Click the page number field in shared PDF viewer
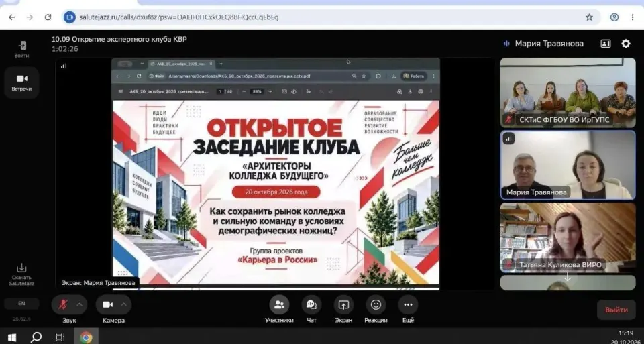 pos(220,92)
